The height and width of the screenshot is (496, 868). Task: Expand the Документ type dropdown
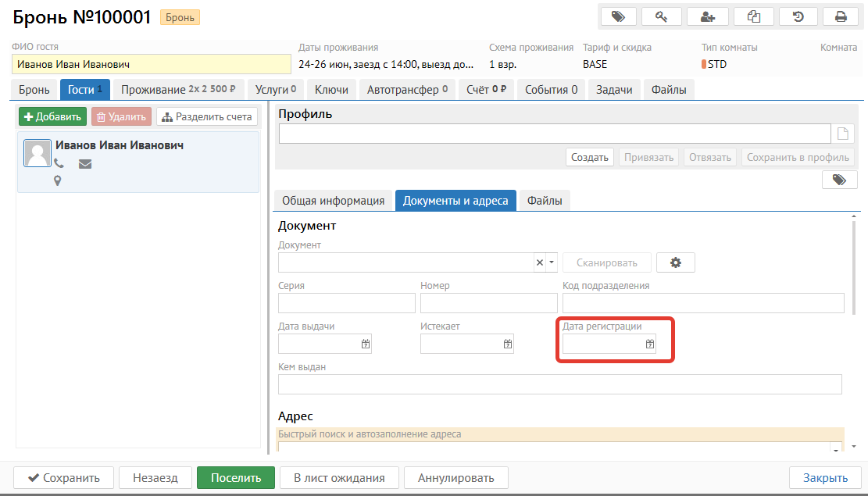[552, 263]
